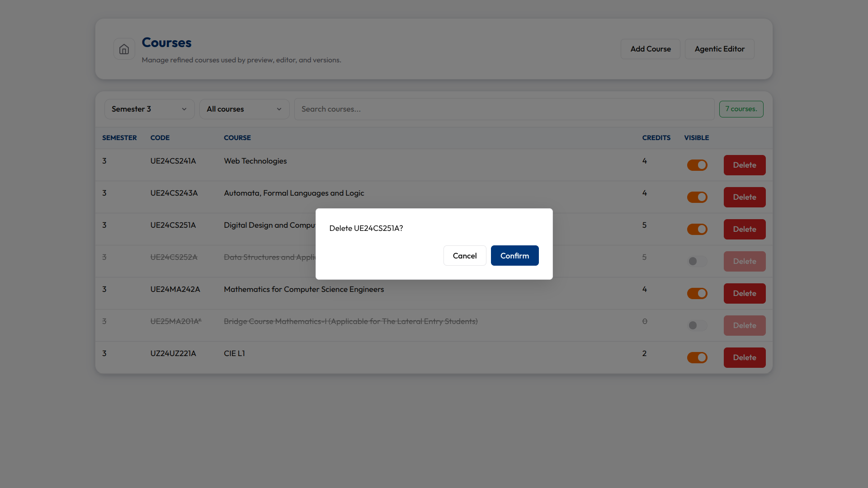
Task: Click the SEMESTER column header
Action: click(x=119, y=138)
